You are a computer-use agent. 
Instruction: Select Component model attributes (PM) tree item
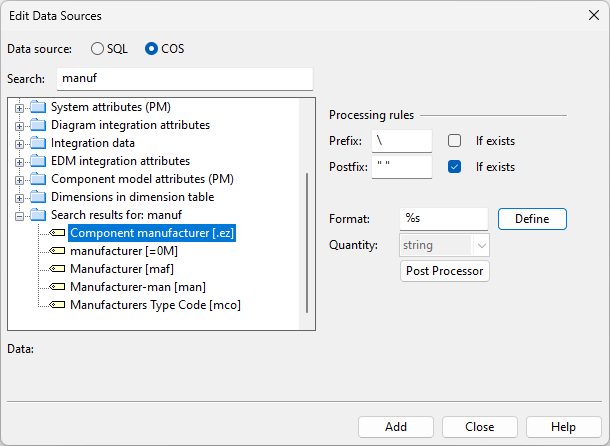(x=142, y=179)
